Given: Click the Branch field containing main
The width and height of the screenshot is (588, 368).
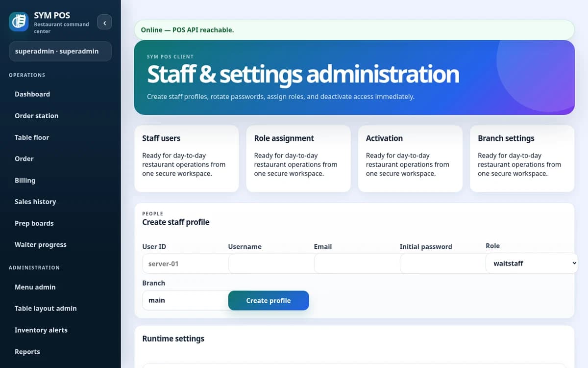Looking at the screenshot, I should 185,300.
